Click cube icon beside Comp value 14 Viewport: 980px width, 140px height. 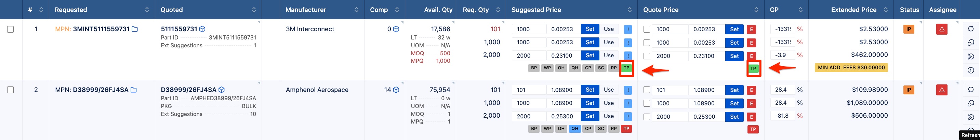click(396, 90)
